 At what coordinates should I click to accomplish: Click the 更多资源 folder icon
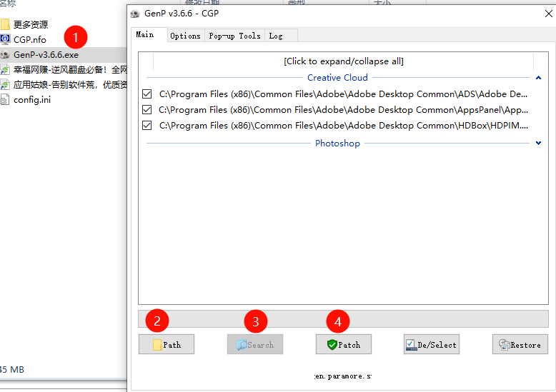[x=5, y=24]
